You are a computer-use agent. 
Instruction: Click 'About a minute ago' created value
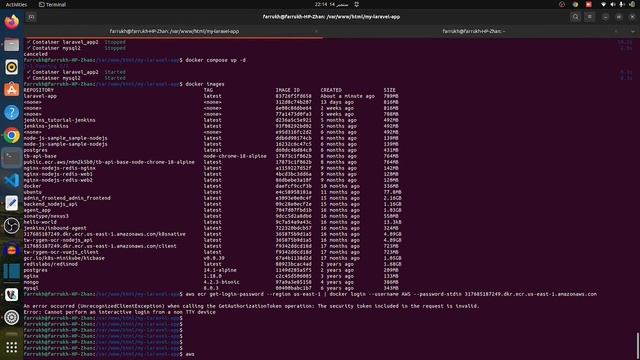[347, 96]
